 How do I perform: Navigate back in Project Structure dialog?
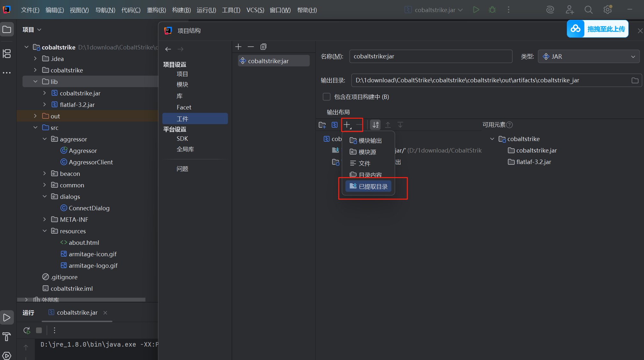(168, 49)
